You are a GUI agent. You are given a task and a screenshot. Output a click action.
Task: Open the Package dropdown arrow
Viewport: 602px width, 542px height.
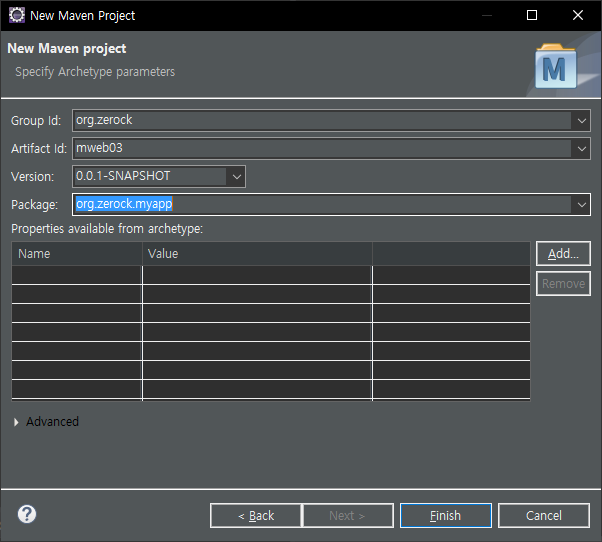pyautogui.click(x=581, y=205)
